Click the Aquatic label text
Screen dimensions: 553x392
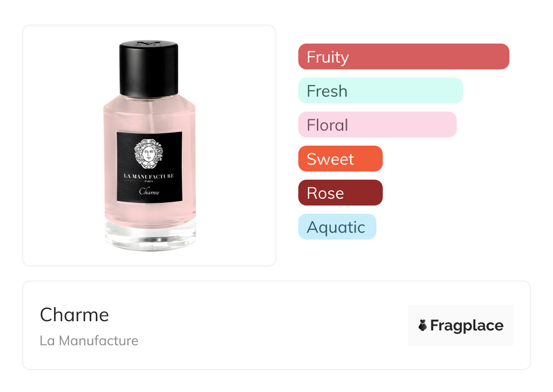click(x=336, y=227)
